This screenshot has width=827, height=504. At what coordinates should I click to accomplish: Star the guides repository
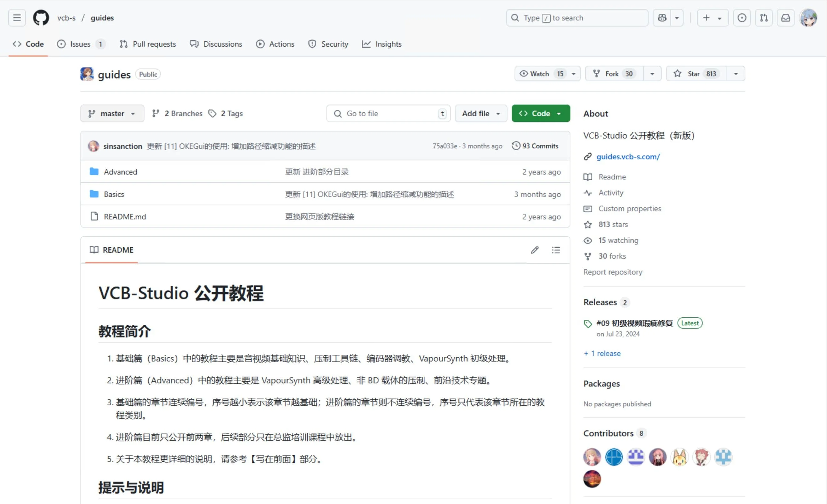pyautogui.click(x=696, y=73)
